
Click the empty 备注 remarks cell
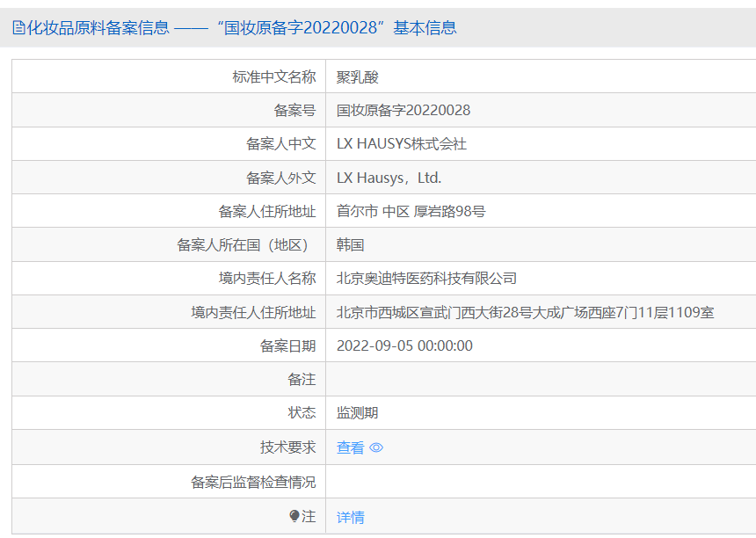pos(540,379)
